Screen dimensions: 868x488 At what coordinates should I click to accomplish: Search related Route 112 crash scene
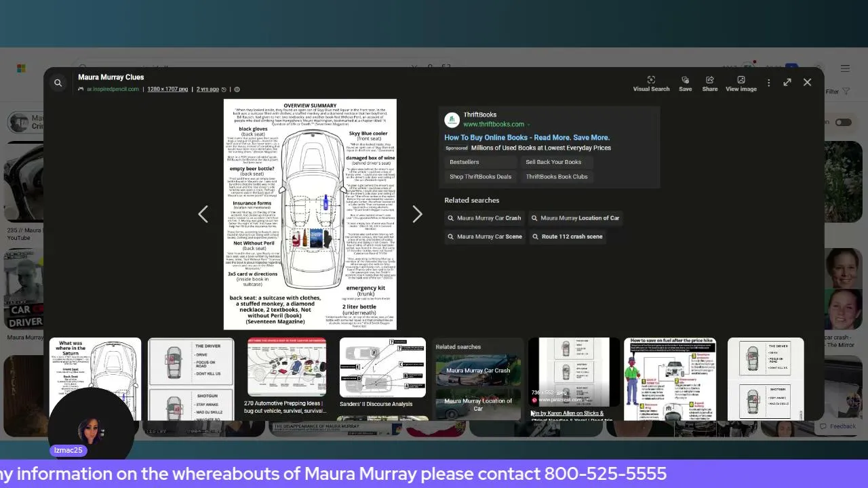(x=568, y=237)
